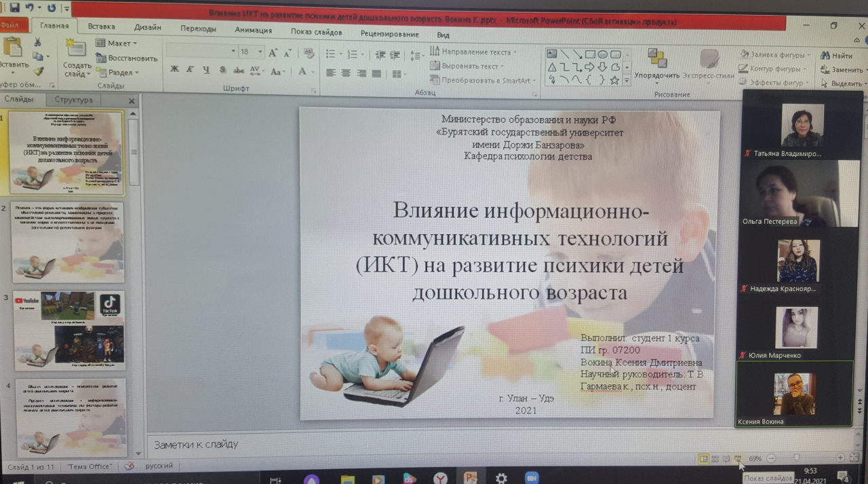This screenshot has width=868, height=484.
Task: Click the Найти button
Action: pyautogui.click(x=837, y=56)
